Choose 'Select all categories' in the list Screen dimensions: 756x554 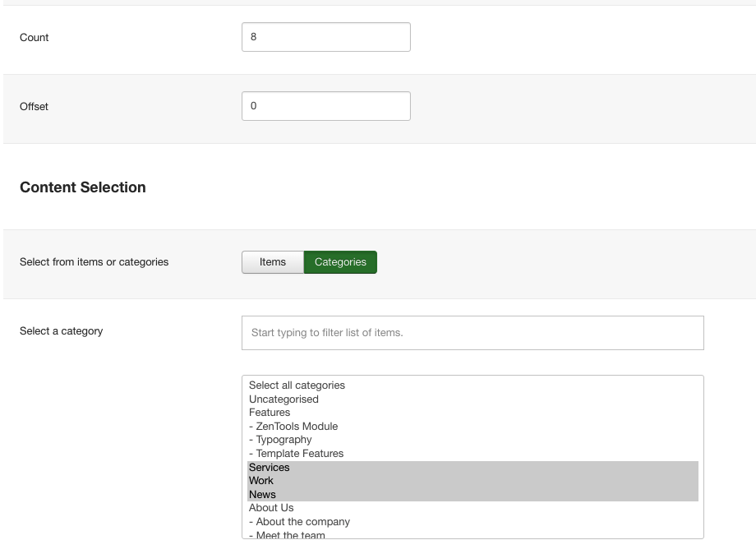point(472,385)
